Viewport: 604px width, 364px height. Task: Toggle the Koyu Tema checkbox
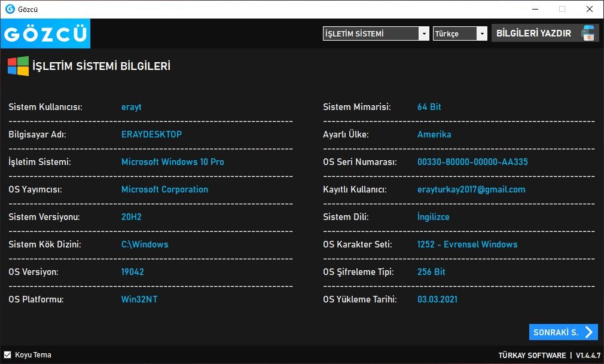(7, 355)
